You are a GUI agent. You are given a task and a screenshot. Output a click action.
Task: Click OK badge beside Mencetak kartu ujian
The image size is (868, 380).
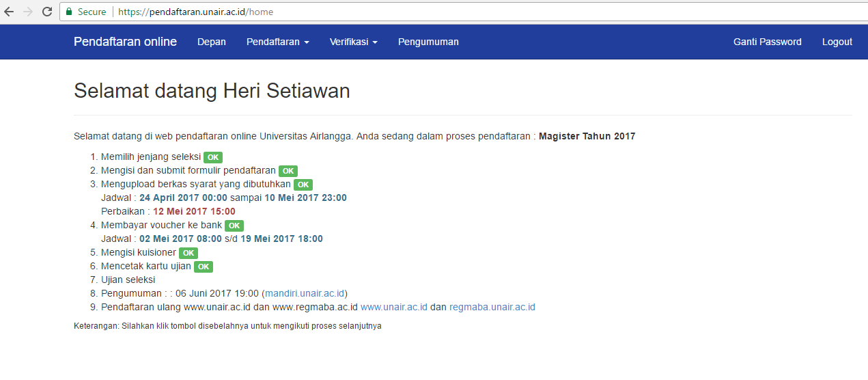click(x=204, y=267)
